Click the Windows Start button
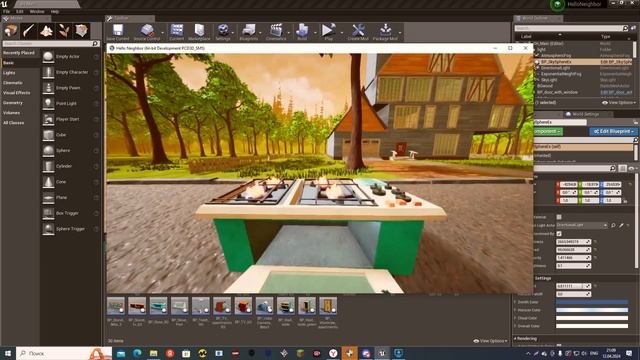Image resolution: width=640 pixels, height=360 pixels. pyautogui.click(x=7, y=353)
